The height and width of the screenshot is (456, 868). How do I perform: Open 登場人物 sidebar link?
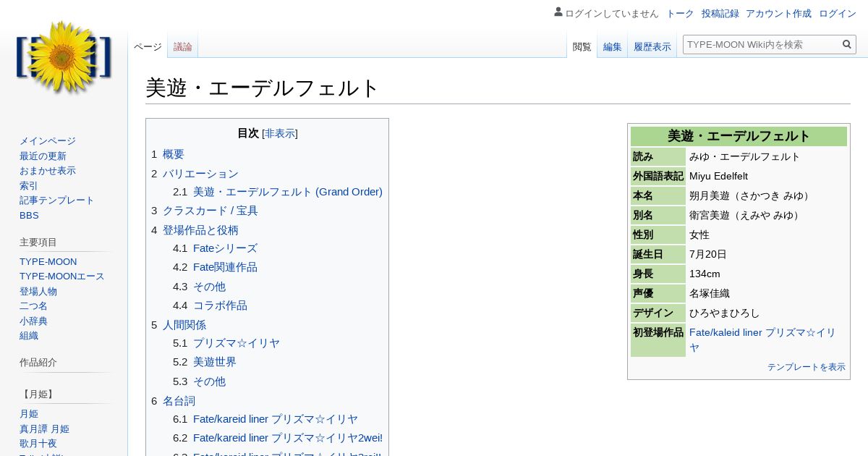tap(38, 292)
